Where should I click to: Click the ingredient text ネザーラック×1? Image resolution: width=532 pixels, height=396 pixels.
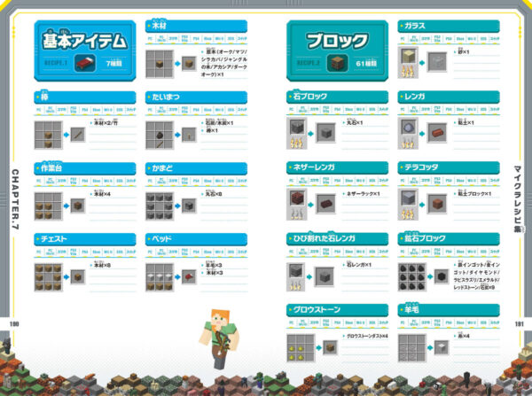tap(363, 194)
